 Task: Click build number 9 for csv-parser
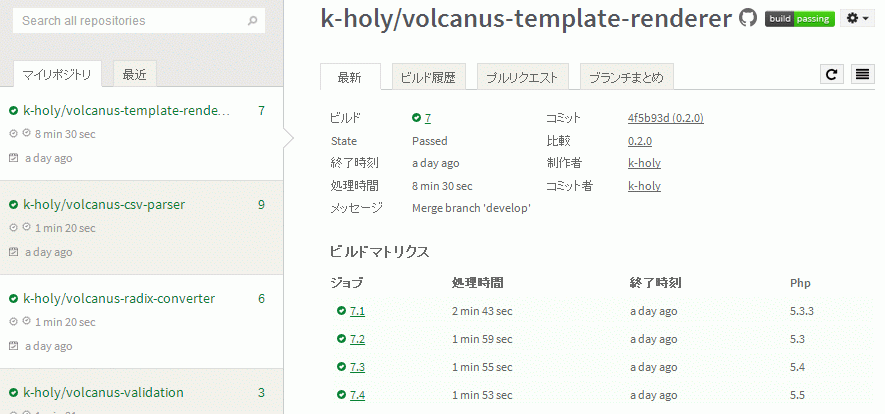click(x=261, y=204)
